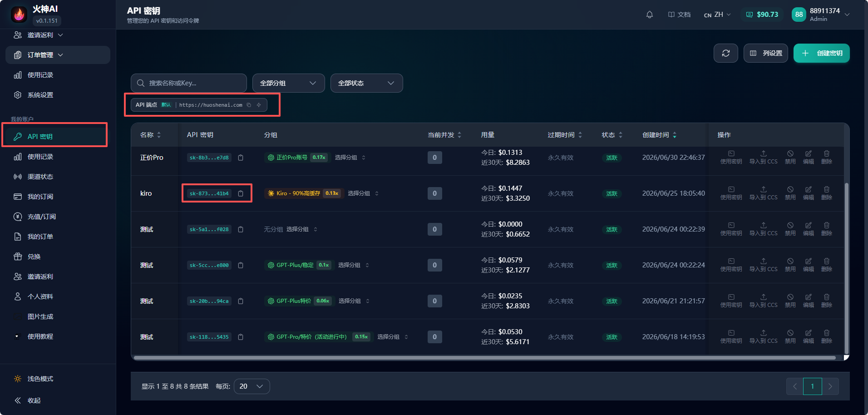Open the ZH language dropdown
This screenshot has width=868, height=415.
(x=718, y=15)
